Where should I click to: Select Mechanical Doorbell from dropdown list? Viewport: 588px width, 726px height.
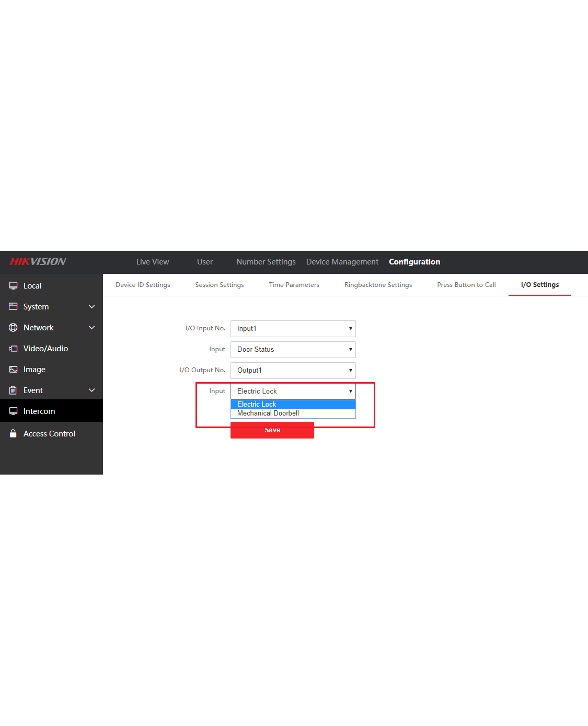(x=268, y=413)
